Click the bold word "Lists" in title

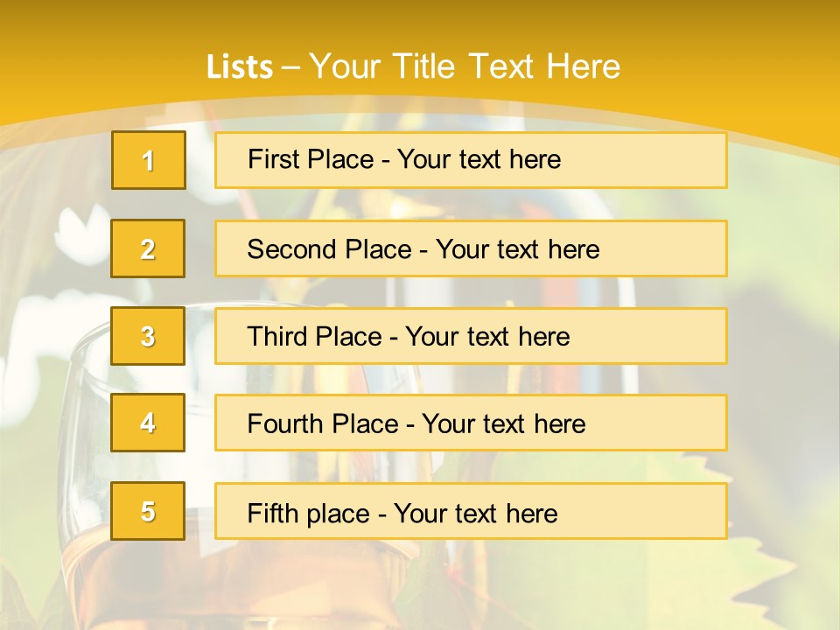[239, 67]
